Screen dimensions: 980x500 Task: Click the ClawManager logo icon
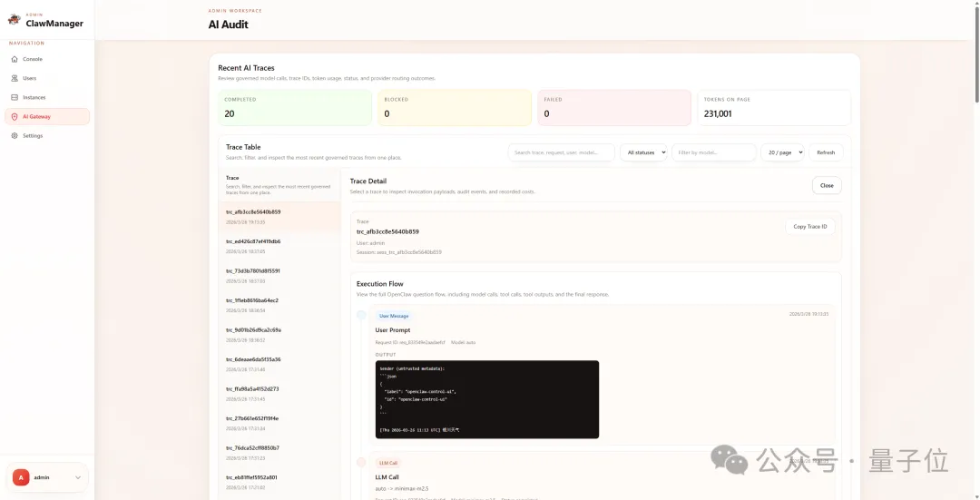pos(14,20)
